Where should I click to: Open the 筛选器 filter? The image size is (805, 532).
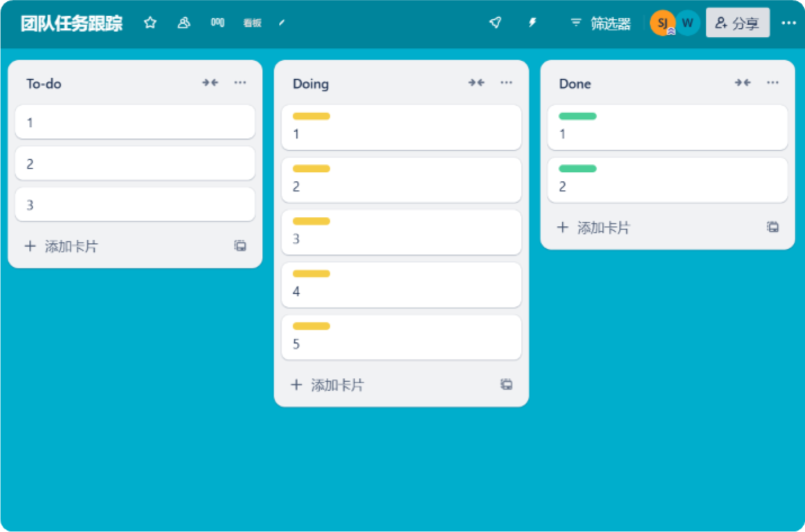601,23
